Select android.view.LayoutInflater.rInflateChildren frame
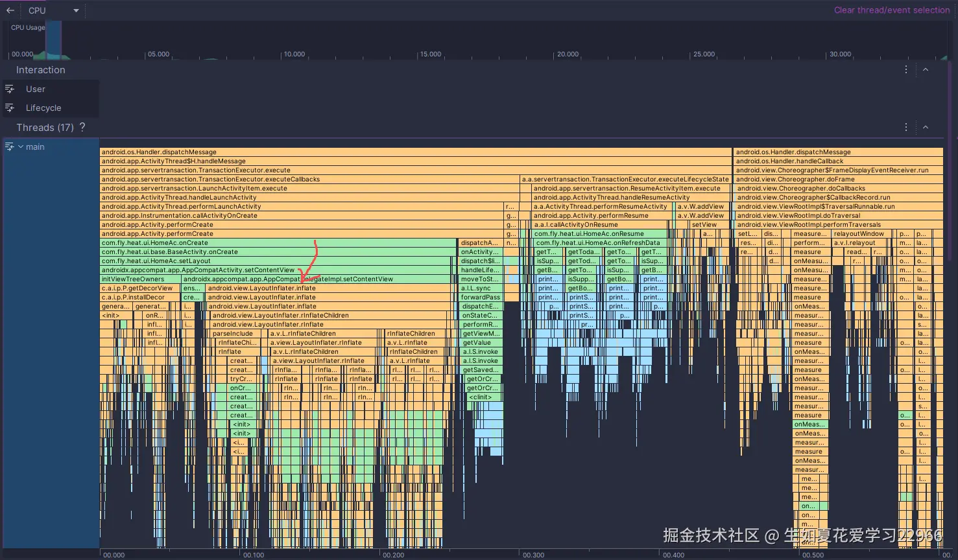 [331, 315]
